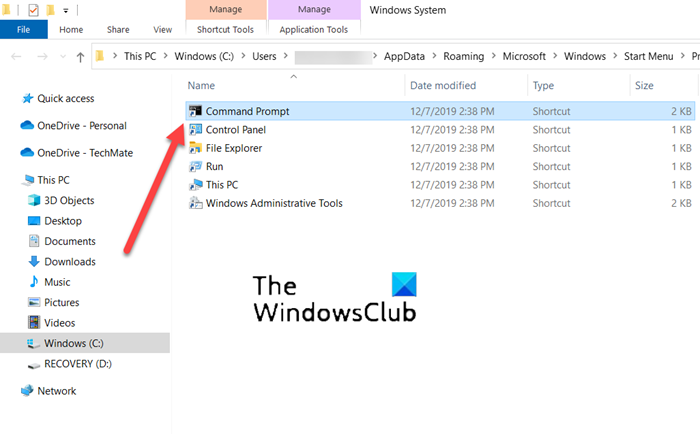Go up one folder level arrow
Screen dimensions: 700x435
[80, 57]
